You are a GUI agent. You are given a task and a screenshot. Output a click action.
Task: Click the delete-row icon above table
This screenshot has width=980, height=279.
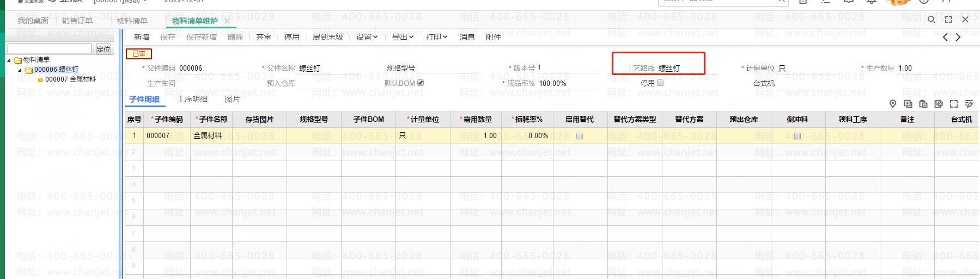[x=939, y=103]
